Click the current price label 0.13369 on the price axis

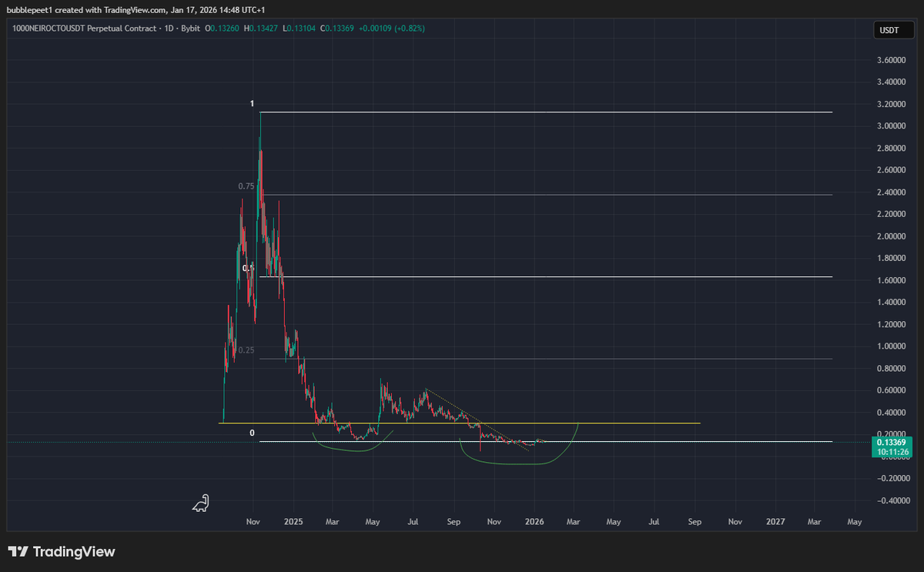point(892,442)
